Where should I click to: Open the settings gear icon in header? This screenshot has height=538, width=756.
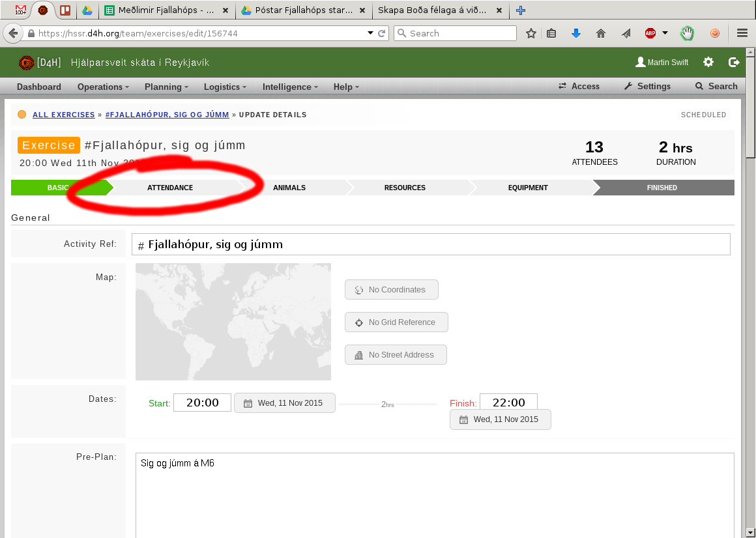708,62
